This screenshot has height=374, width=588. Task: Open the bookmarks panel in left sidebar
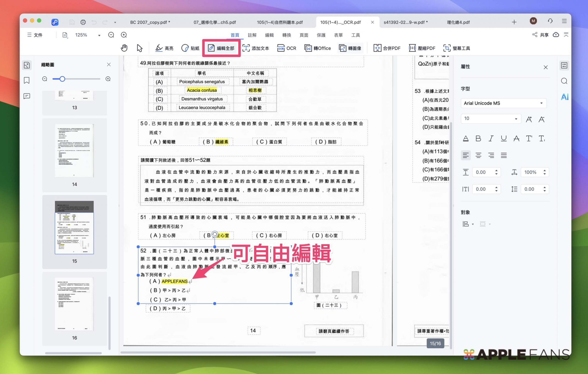(x=27, y=80)
